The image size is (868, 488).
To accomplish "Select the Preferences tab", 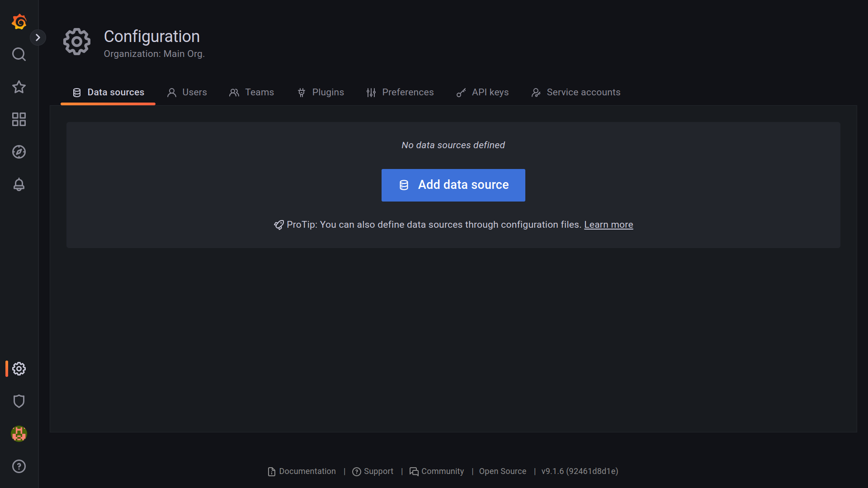I will pyautogui.click(x=400, y=92).
